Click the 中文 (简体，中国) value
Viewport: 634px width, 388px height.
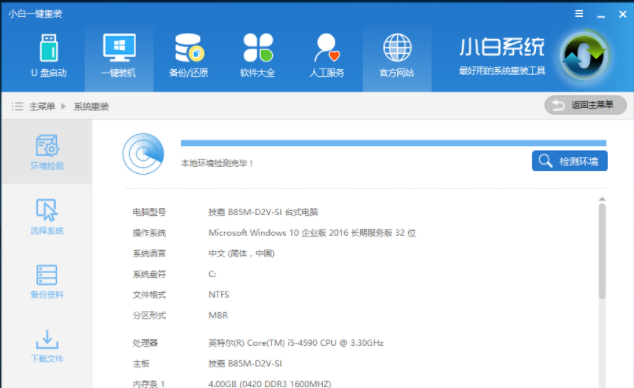(x=241, y=253)
